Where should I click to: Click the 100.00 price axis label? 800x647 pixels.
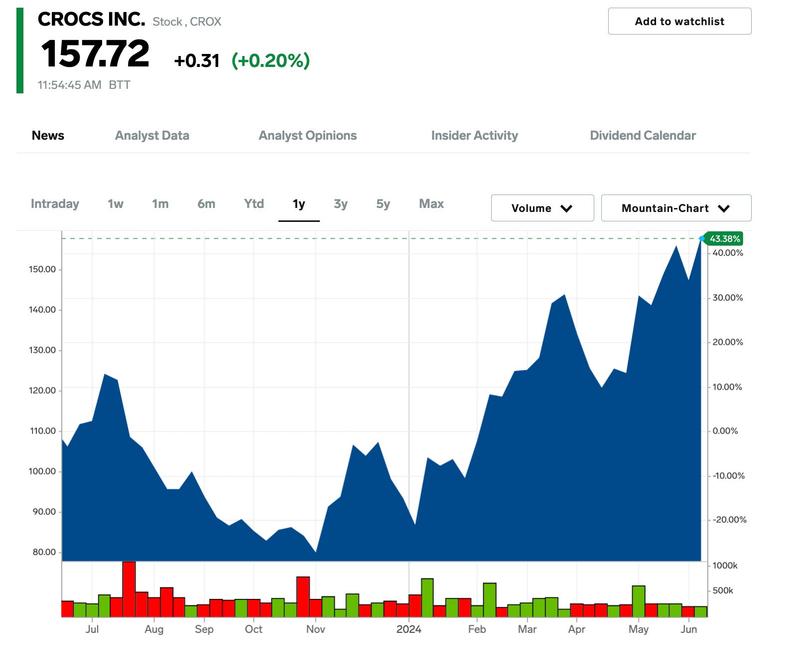pos(42,471)
